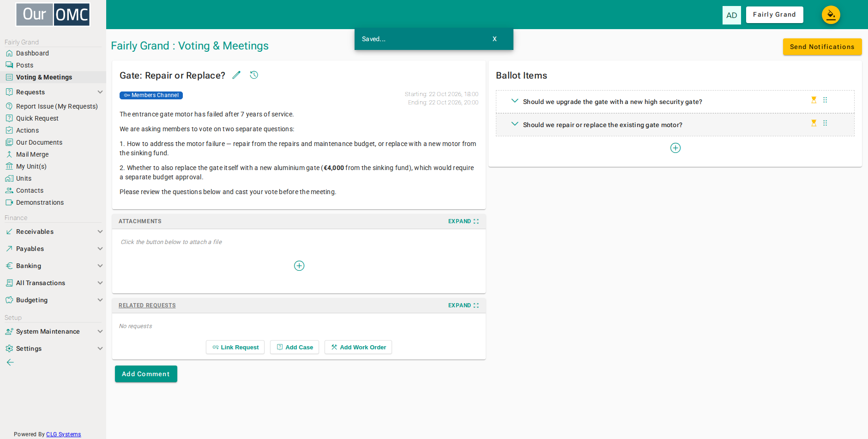Open Posts in the sidebar

tap(24, 65)
